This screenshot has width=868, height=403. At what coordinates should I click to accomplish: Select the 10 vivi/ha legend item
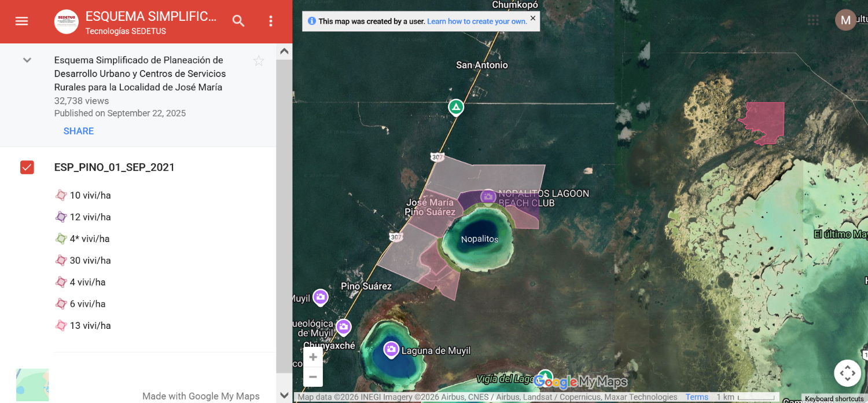tap(90, 196)
